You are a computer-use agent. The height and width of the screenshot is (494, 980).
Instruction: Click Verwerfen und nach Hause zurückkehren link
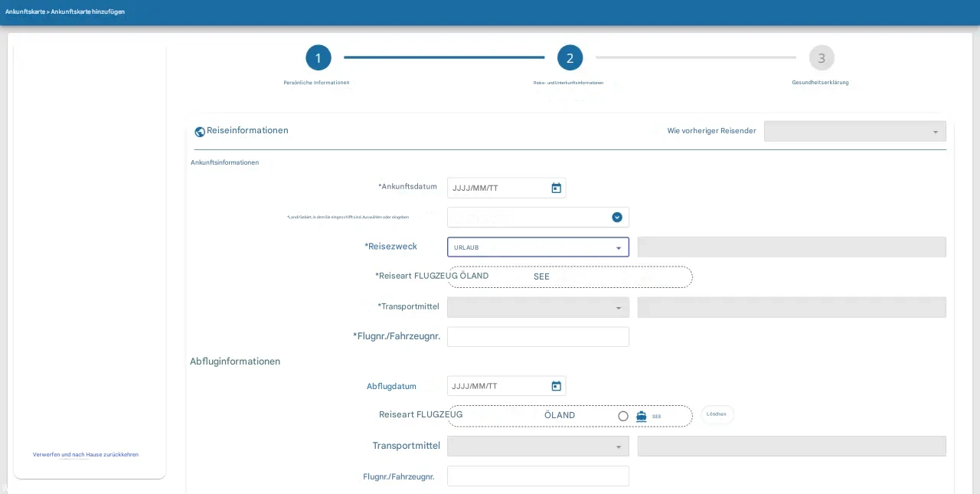tap(86, 454)
